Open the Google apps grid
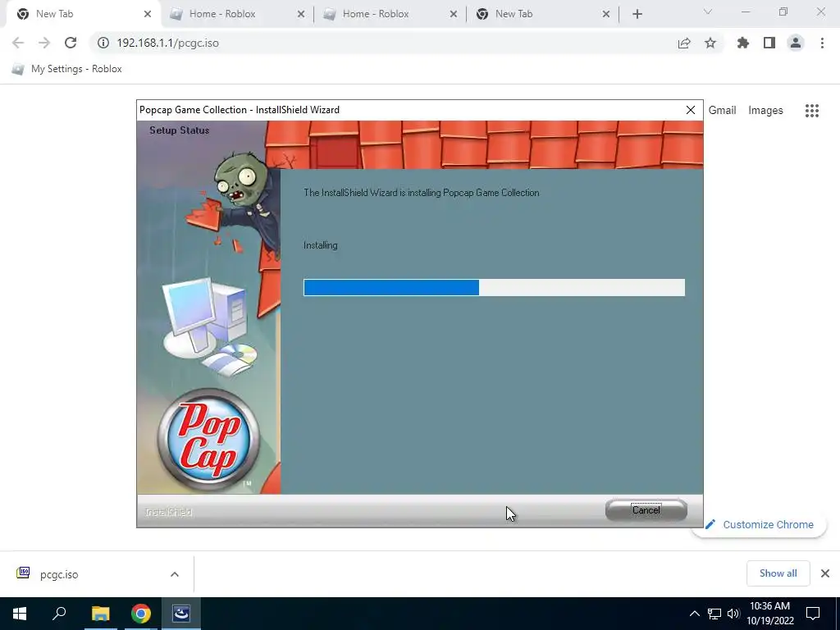 [x=812, y=111]
